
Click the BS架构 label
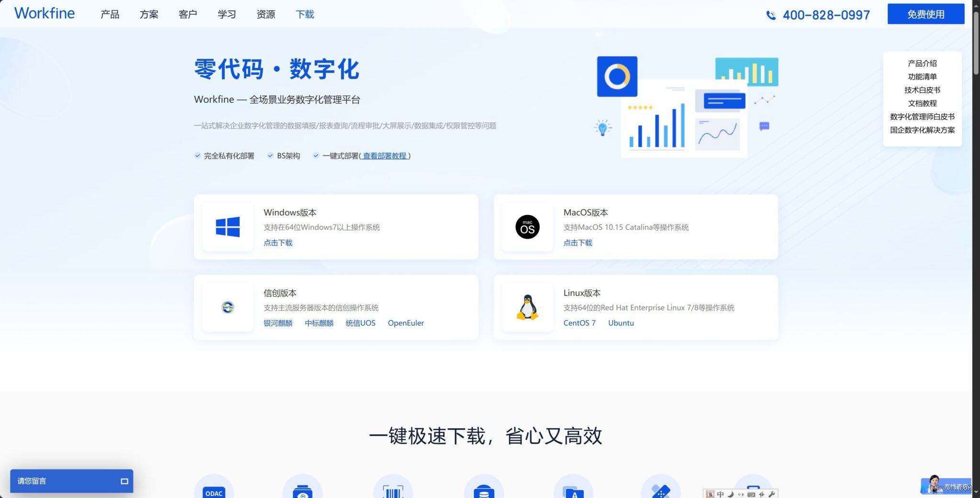pos(289,156)
